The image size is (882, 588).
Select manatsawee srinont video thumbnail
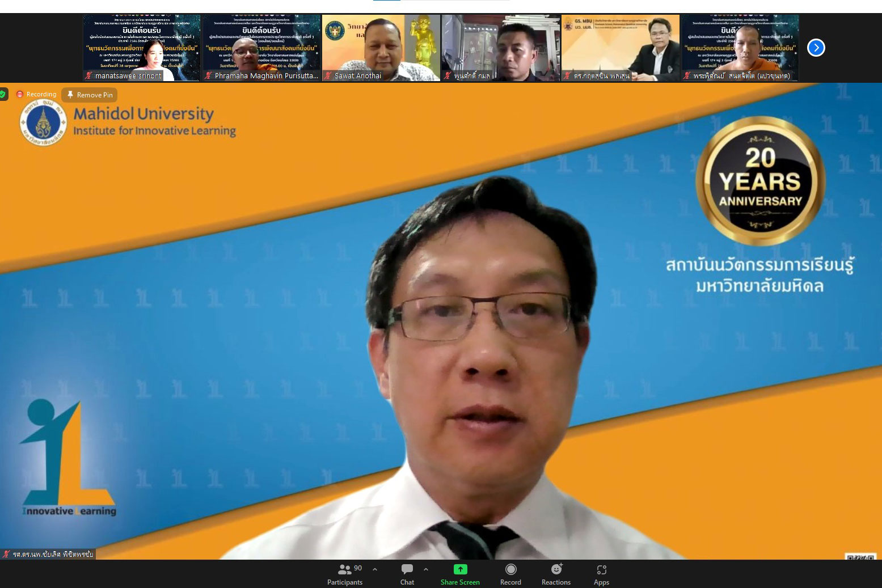pos(142,48)
